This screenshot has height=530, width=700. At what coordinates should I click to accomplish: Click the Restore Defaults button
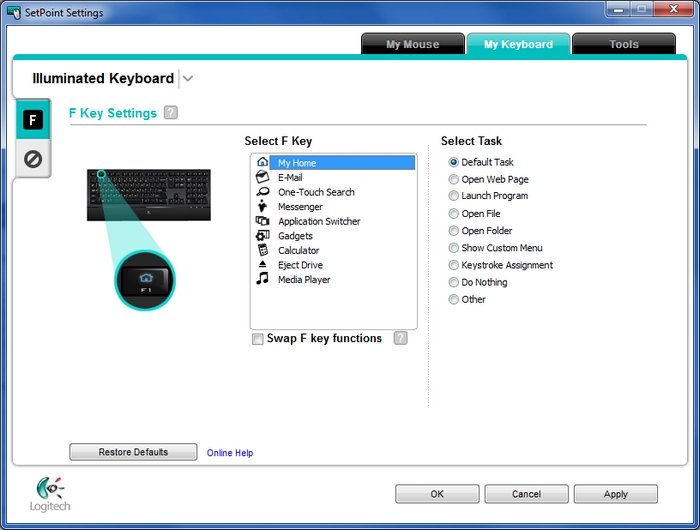[x=133, y=452]
